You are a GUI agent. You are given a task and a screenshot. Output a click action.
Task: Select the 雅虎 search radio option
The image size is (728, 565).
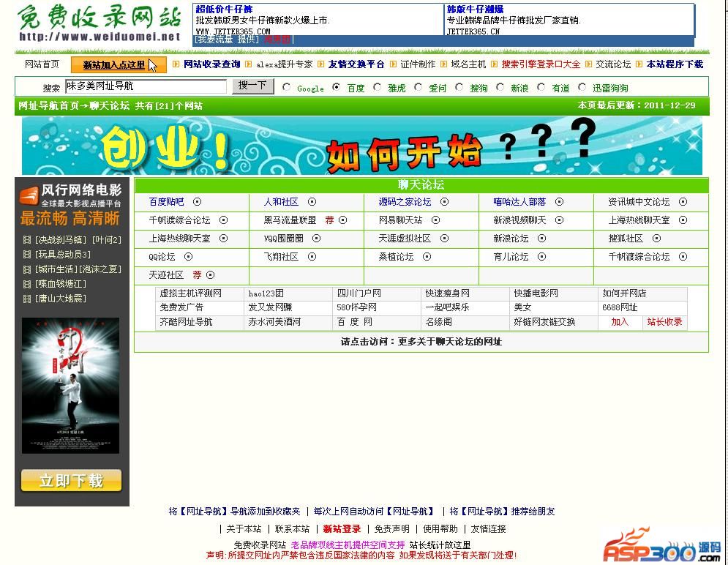[x=378, y=87]
